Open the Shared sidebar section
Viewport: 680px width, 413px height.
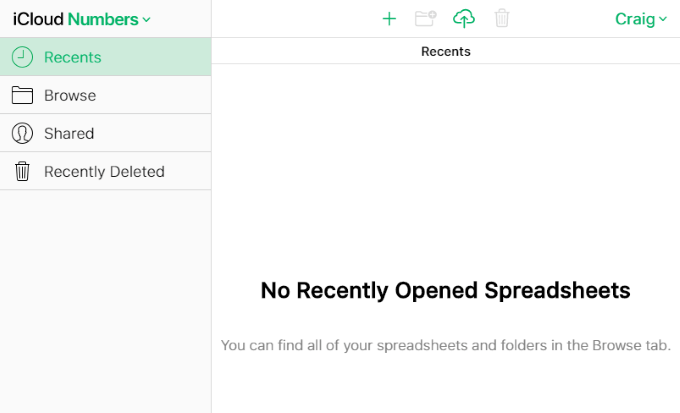(x=105, y=133)
